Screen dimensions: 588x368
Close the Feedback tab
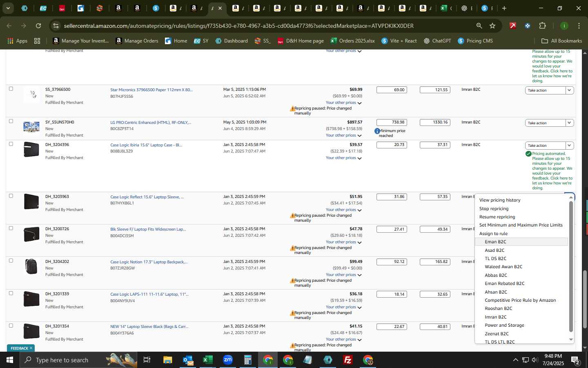tap(31, 348)
